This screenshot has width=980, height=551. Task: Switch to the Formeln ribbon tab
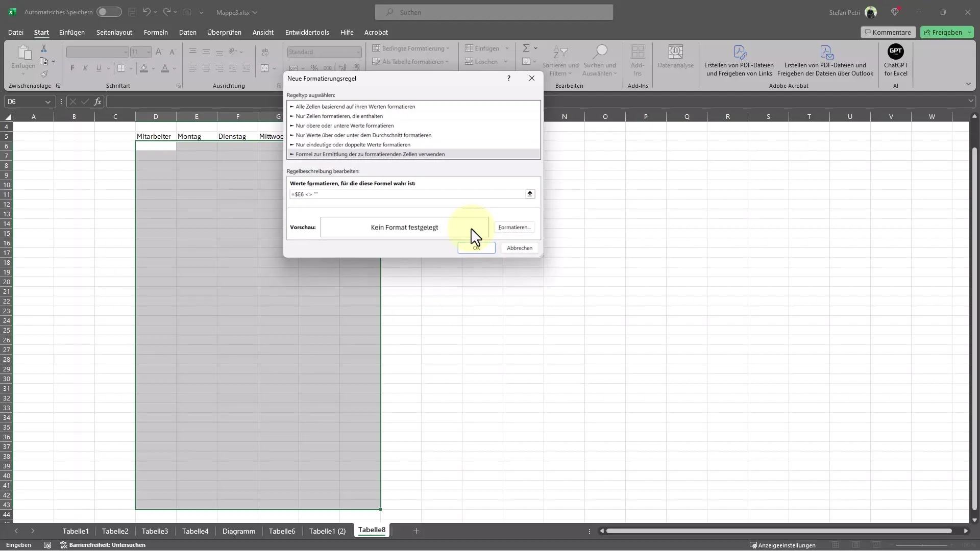[x=156, y=32]
